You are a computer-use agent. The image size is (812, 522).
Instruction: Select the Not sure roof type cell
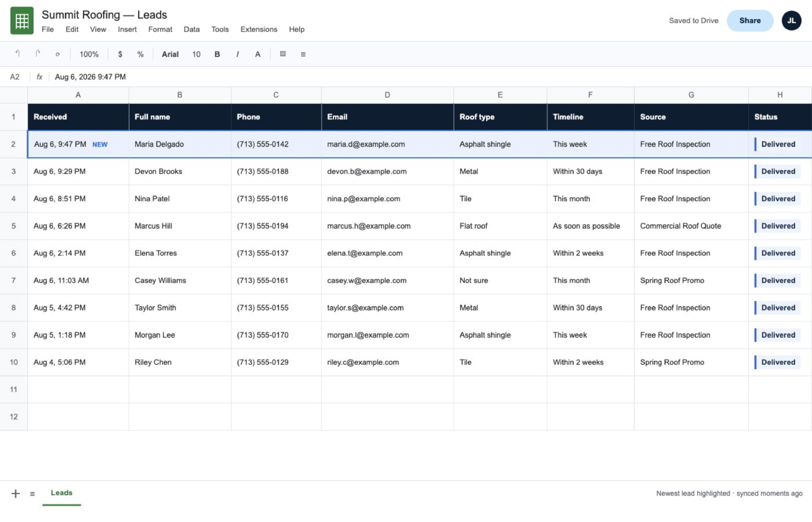pos(500,280)
